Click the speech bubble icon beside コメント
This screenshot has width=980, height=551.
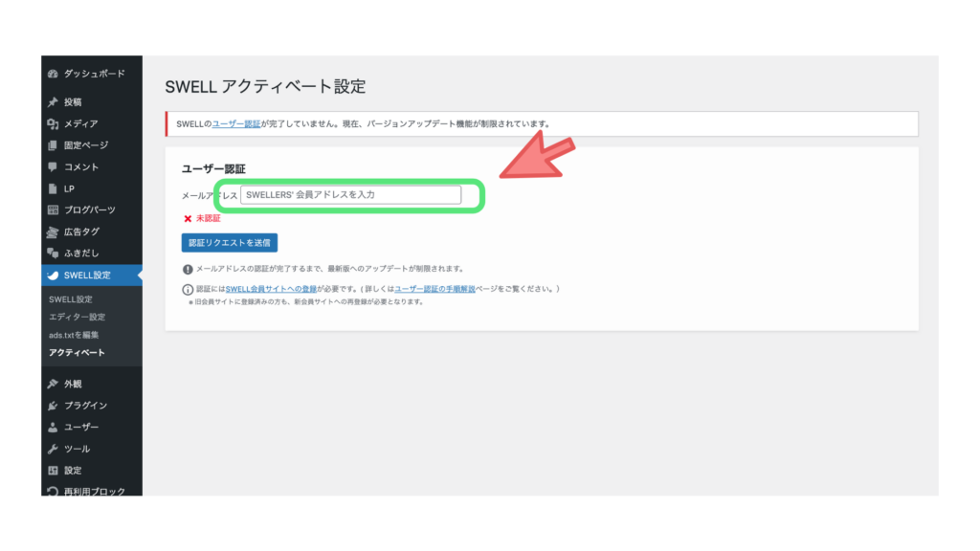pos(53,166)
